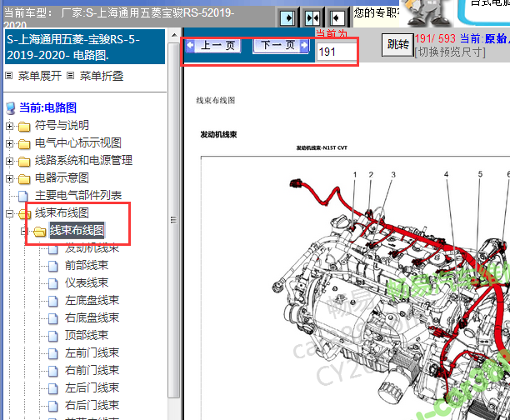Expand the 线路系统和电源管理 tree node
Image resolution: width=510 pixels, height=420 pixels.
tap(9, 161)
